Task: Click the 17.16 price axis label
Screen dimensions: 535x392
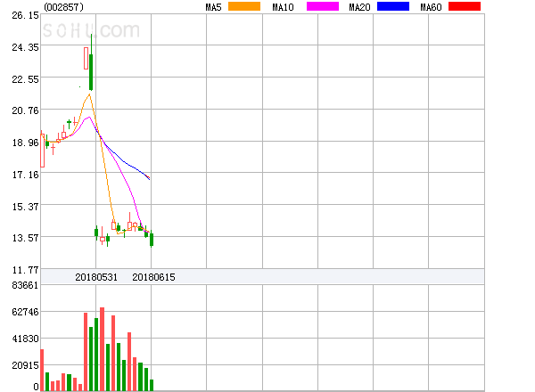Action: click(25, 176)
